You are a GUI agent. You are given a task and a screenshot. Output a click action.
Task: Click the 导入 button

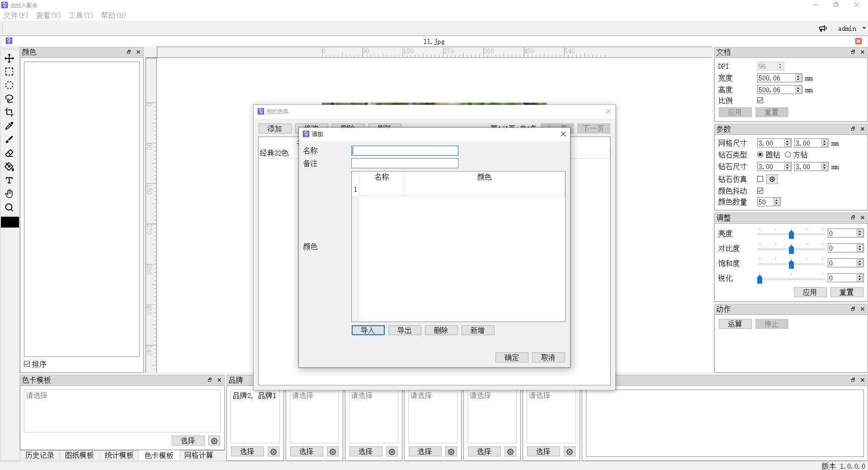tap(368, 331)
